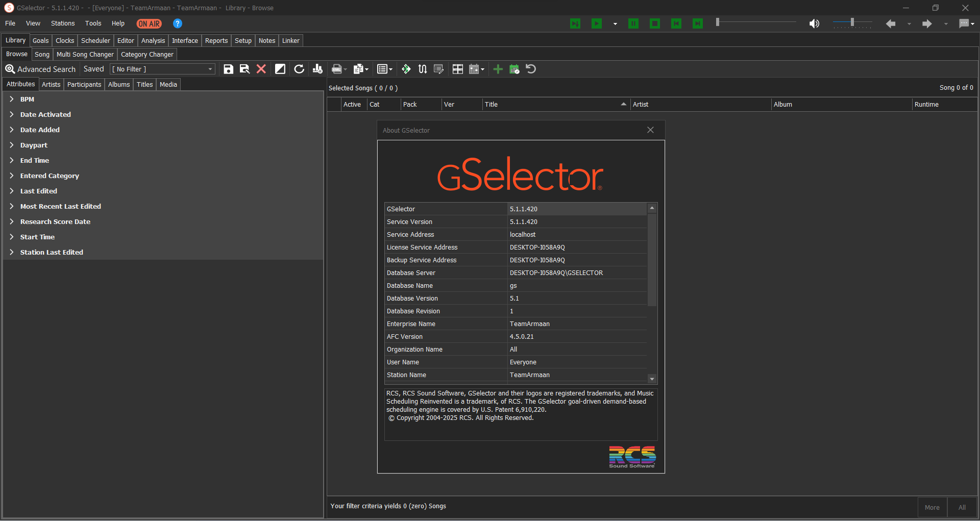
Task: Click the undo arrow icon in toolbar
Action: (531, 69)
